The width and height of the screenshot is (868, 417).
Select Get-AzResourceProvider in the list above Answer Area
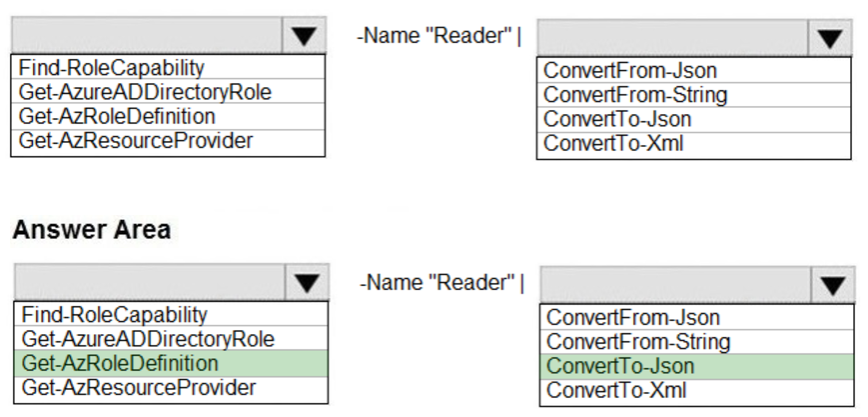(x=136, y=140)
